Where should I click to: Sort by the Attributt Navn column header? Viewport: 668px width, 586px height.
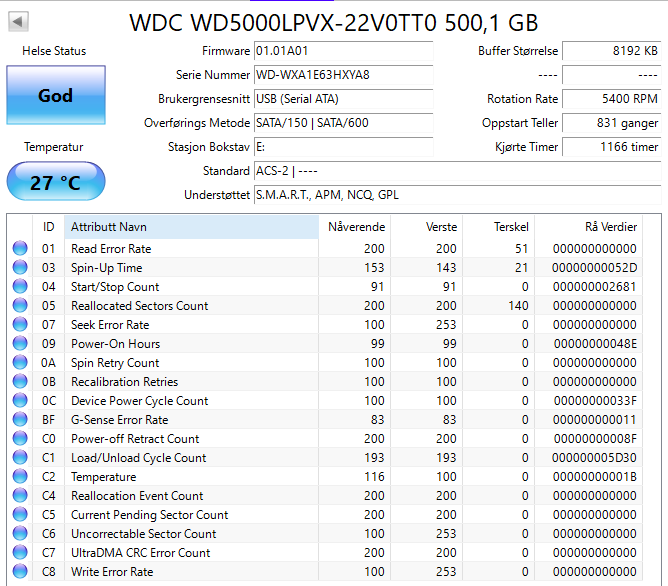pos(190,227)
